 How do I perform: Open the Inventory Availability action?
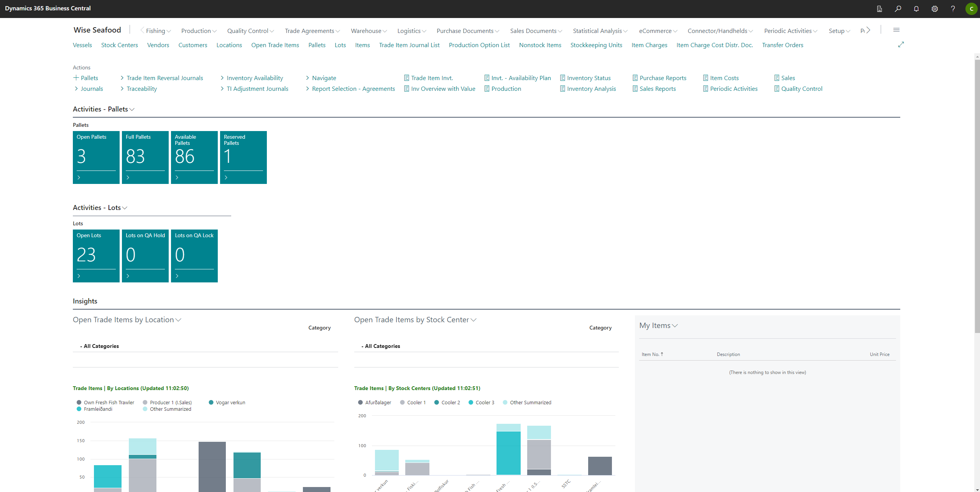pyautogui.click(x=255, y=78)
